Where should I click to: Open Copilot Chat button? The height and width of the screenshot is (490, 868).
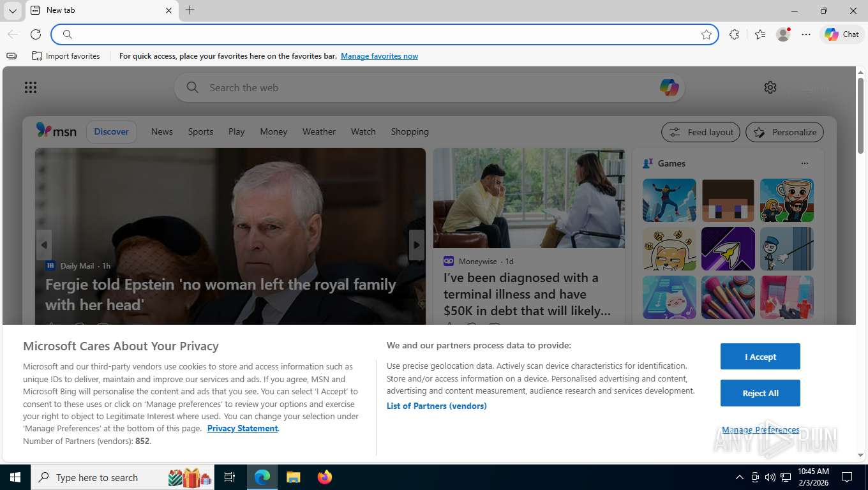click(x=841, y=34)
